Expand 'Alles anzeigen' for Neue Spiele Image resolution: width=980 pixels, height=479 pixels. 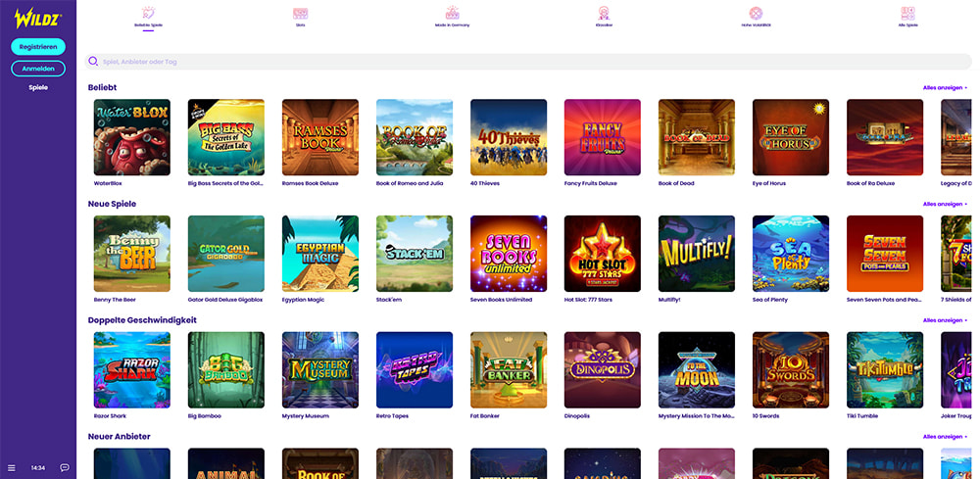pyautogui.click(x=945, y=204)
